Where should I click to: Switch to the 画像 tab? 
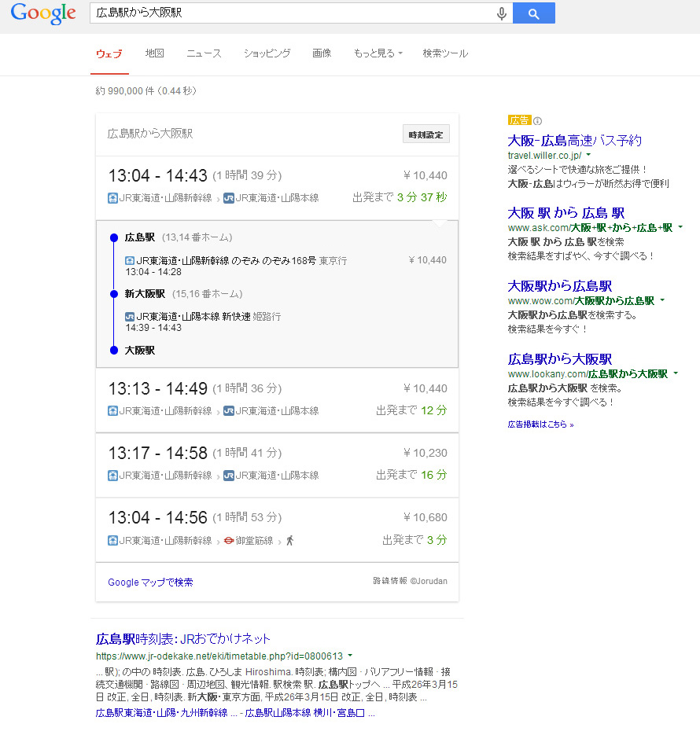click(322, 53)
